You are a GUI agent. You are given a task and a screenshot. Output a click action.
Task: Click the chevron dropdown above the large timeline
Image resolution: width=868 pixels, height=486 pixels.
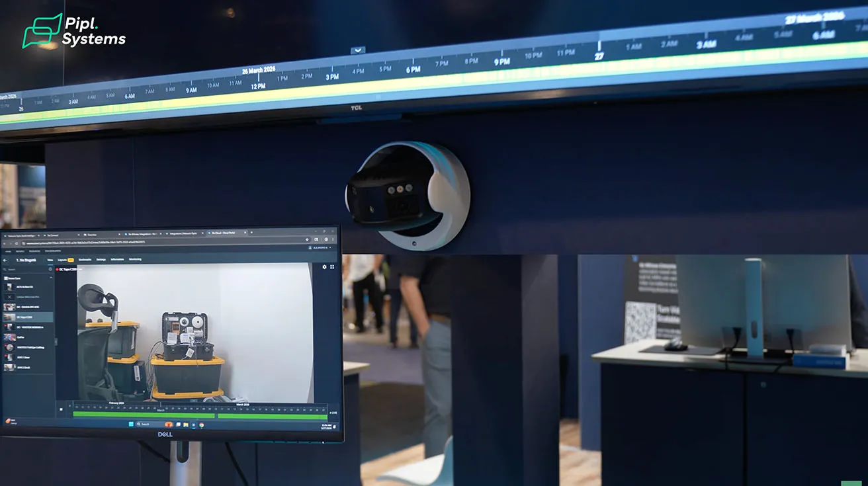tap(358, 50)
